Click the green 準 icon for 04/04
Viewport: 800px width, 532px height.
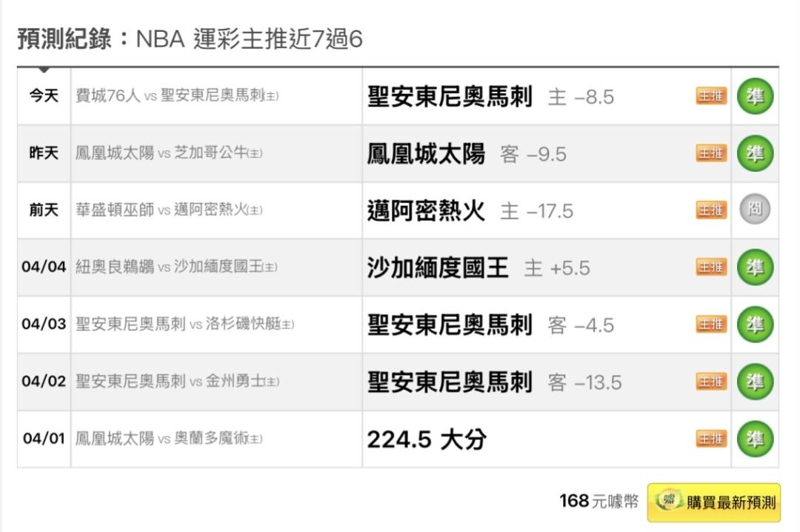tap(755, 267)
